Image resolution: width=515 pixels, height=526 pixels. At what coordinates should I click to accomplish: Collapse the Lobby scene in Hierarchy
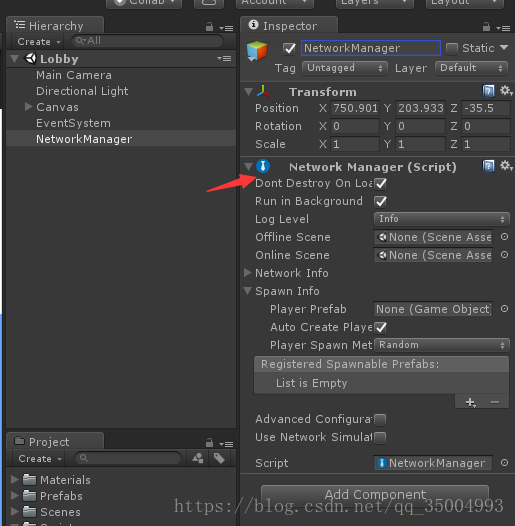pyautogui.click(x=14, y=59)
